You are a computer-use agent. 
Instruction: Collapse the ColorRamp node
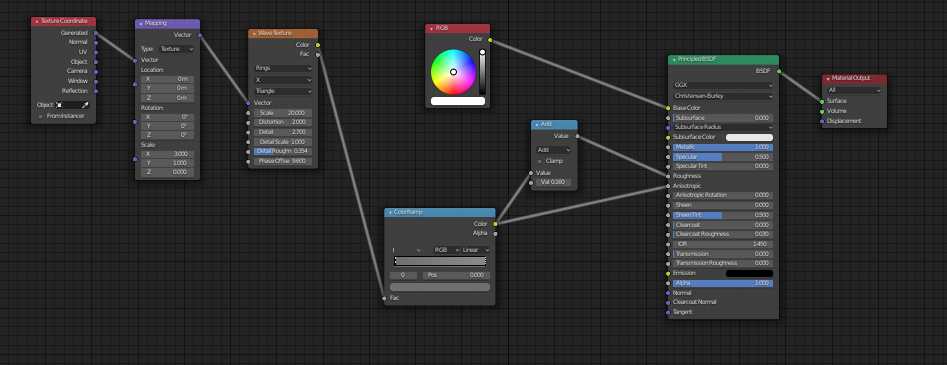coord(390,212)
